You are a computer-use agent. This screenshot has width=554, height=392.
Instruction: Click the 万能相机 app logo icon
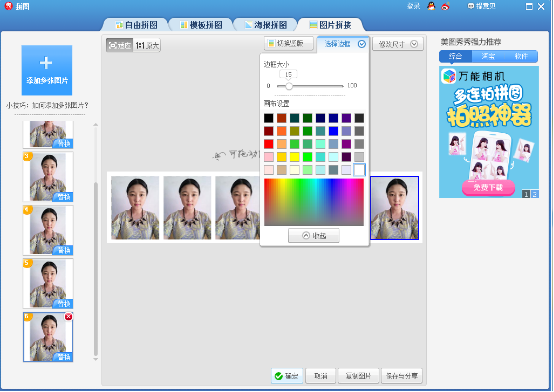[x=449, y=76]
